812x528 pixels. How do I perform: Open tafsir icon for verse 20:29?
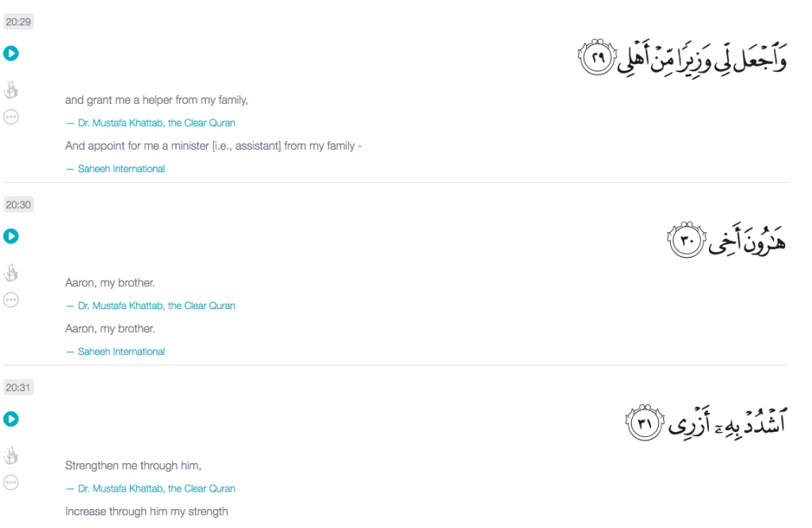point(10,90)
